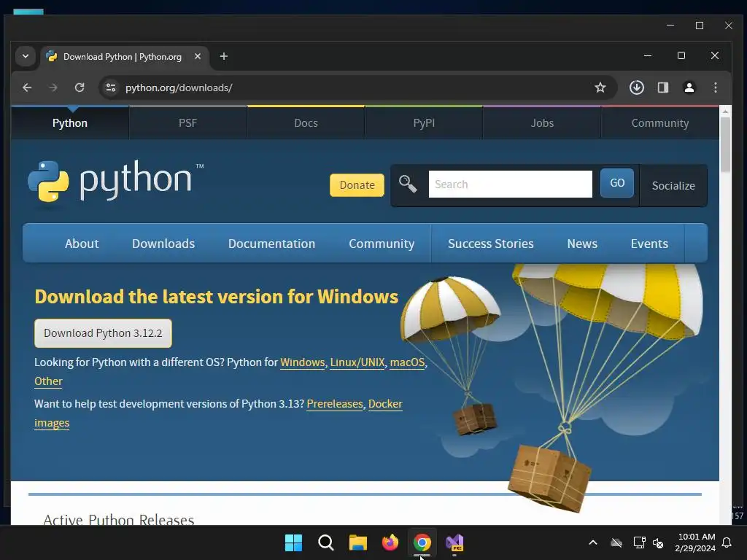
Task: Open notifications bell icon
Action: (x=727, y=542)
